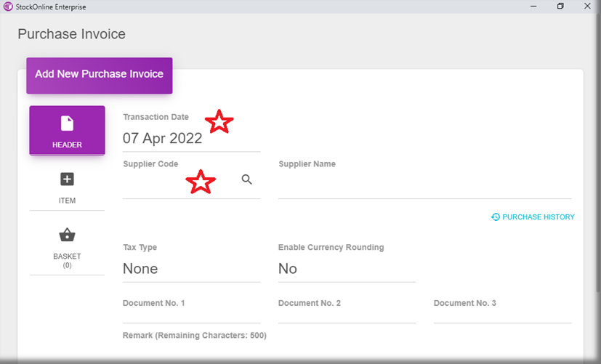Click into the Supplier Name field

[424, 186]
